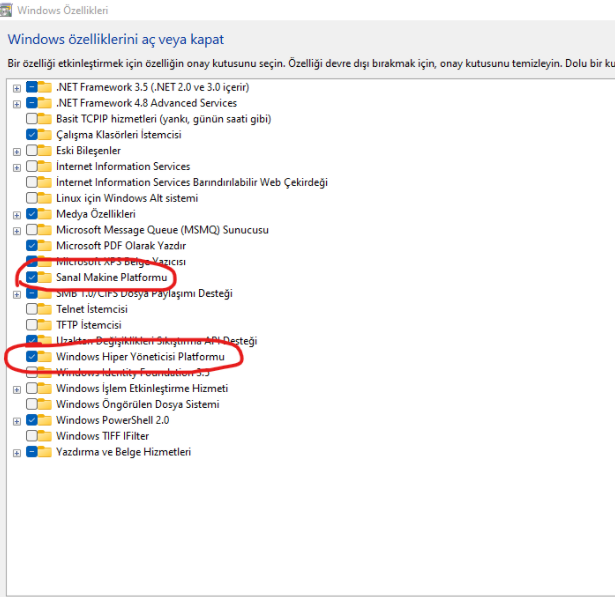Select 'Internet Information Services Barındırılabilir Web Çekirdeği' text

pyautogui.click(x=192, y=182)
